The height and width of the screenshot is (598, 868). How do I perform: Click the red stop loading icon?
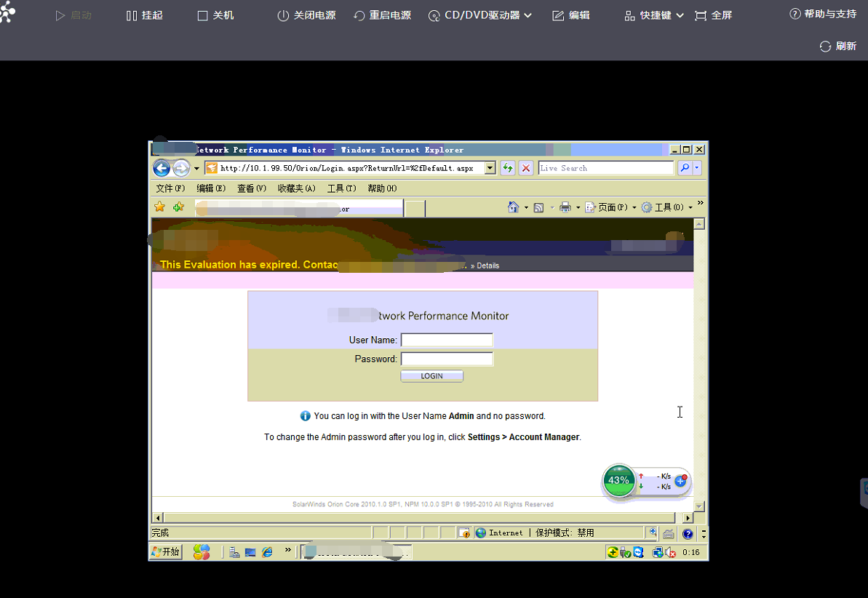pos(526,168)
